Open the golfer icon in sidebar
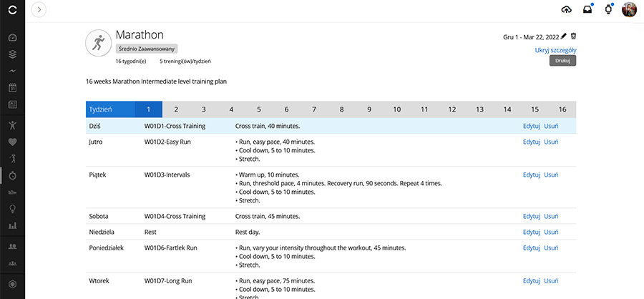The height and width of the screenshot is (299, 644). point(12,159)
